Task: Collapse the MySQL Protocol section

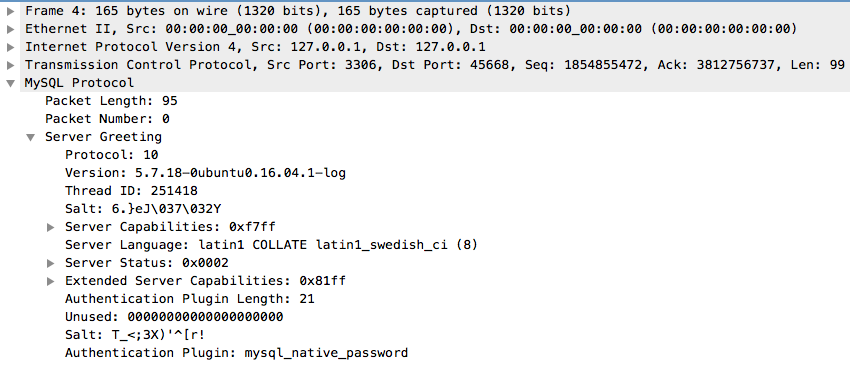Action: [x=10, y=83]
